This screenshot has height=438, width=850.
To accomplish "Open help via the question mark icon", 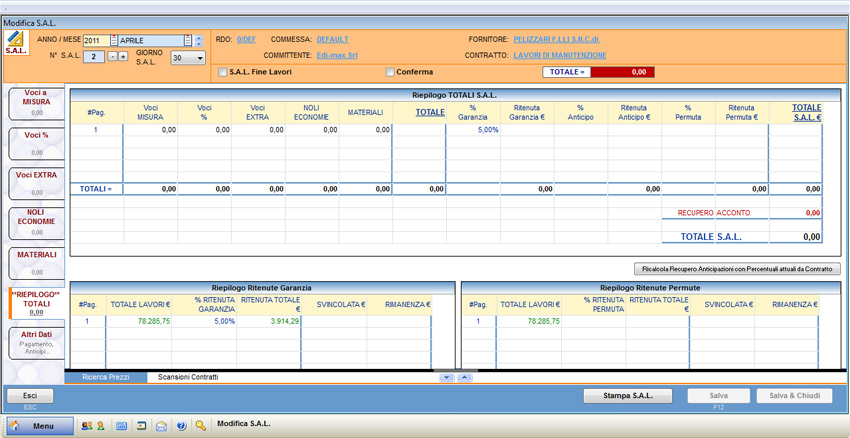I will pos(181,426).
